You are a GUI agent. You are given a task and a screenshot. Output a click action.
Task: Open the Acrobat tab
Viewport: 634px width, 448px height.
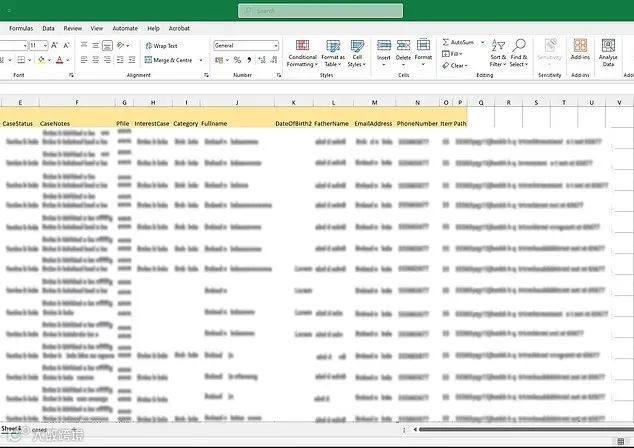pyautogui.click(x=179, y=28)
